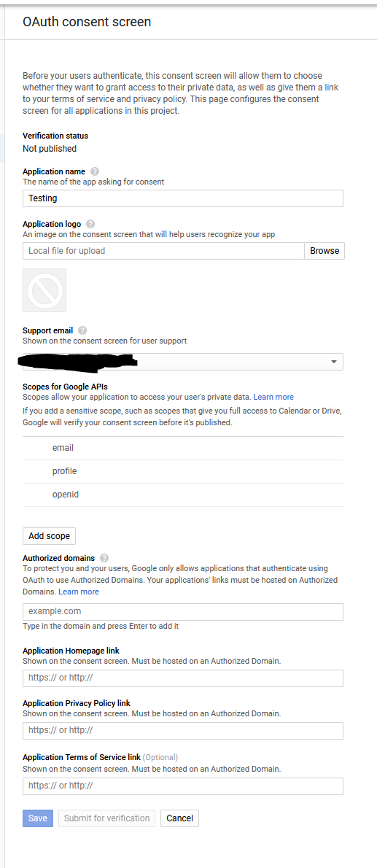Select the openid scope row
The image size is (377, 868).
[x=183, y=495]
